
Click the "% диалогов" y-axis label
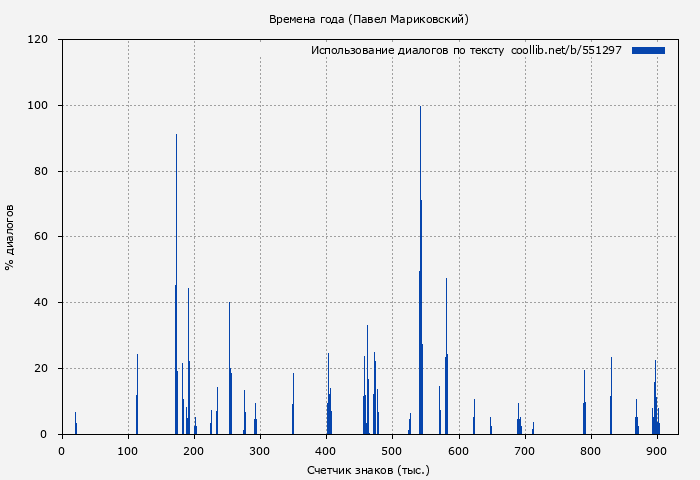point(10,237)
